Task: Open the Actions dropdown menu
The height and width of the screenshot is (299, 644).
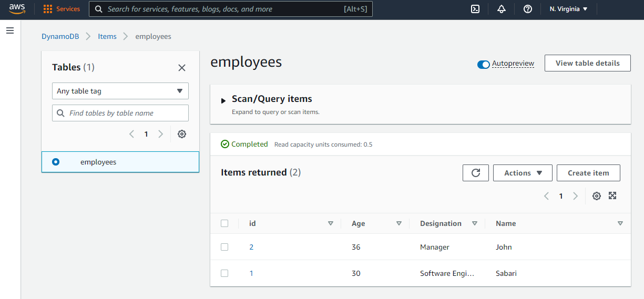Action: coord(523,173)
